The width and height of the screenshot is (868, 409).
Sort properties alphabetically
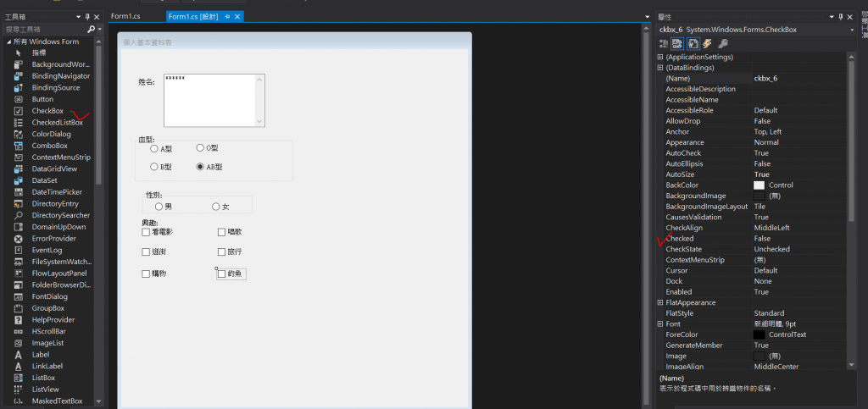[676, 44]
